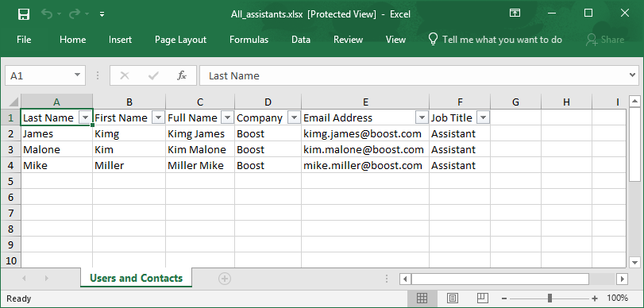
Task: Click the Name Box showing A1
Action: pos(39,75)
